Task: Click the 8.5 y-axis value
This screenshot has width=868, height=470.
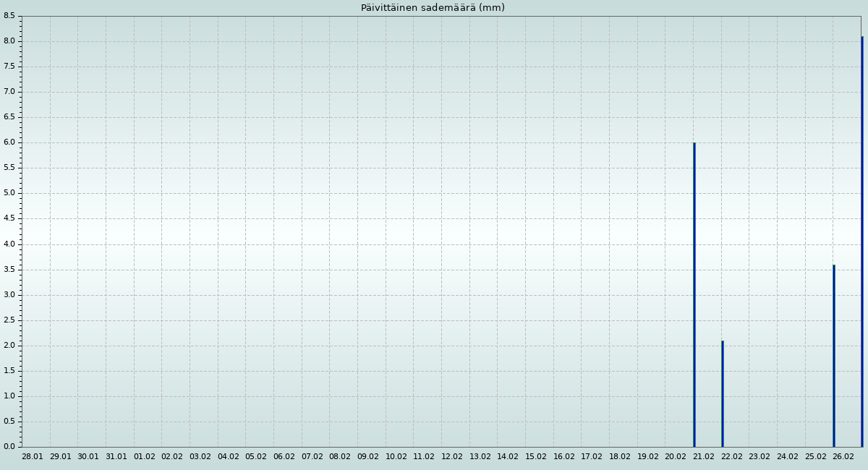Action: tap(9, 16)
